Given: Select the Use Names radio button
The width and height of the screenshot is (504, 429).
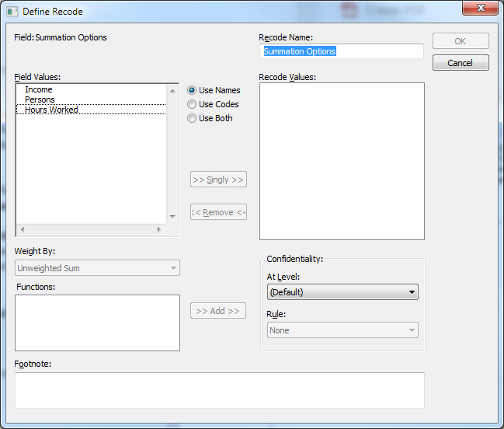Looking at the screenshot, I should click(x=192, y=90).
